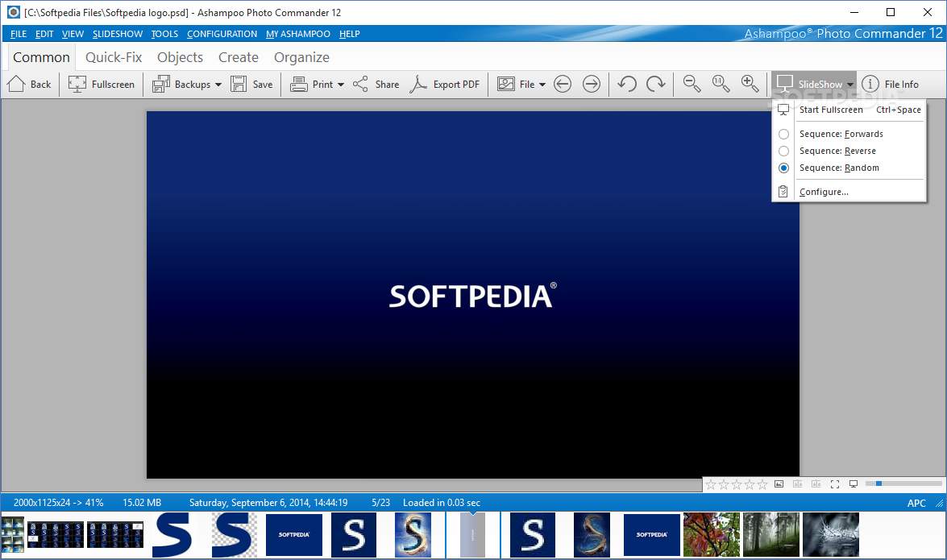This screenshot has height=560, width=947.
Task: Select the foggy forest thumbnail
Action: coord(771,535)
